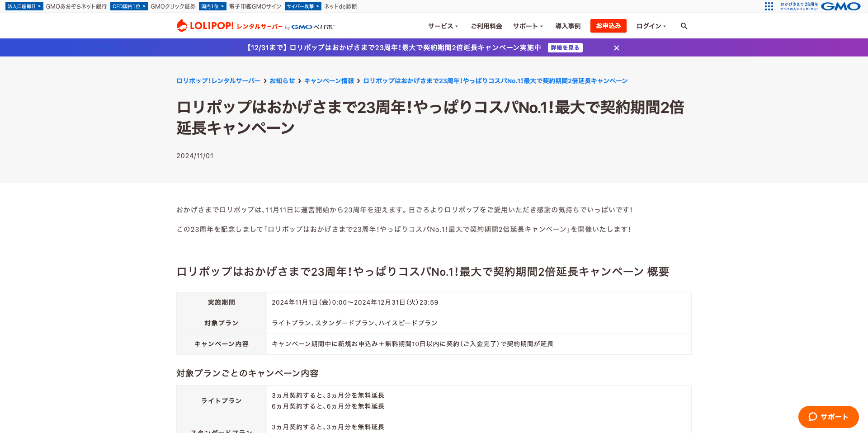
Task: Select ご利用料金 in the navigation bar
Action: (x=486, y=26)
